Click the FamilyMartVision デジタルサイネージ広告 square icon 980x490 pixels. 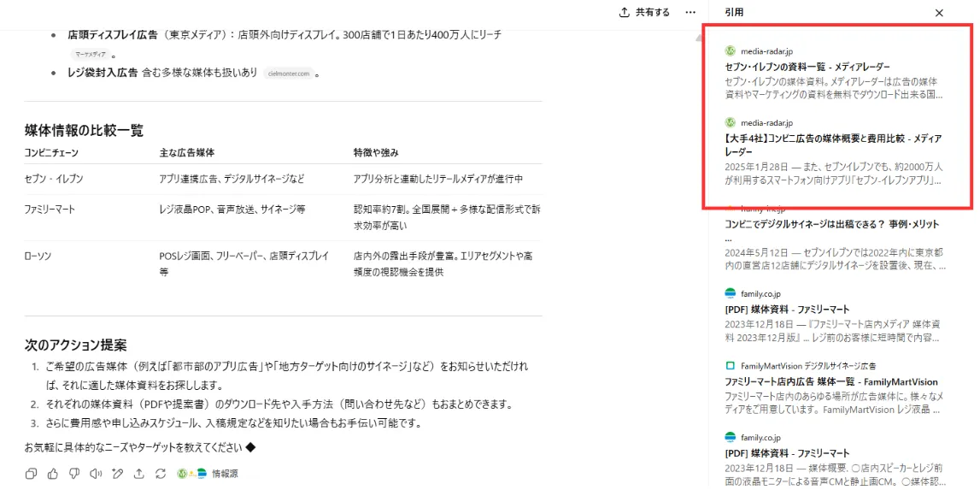coord(730,365)
